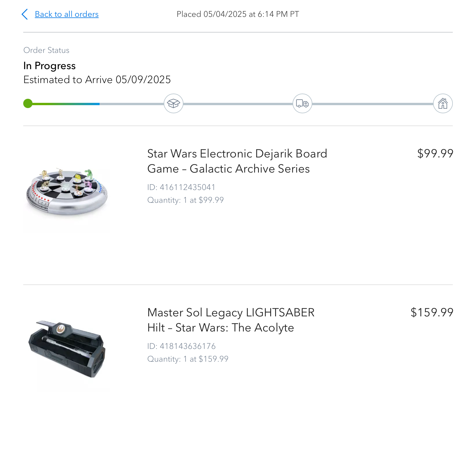The width and height of the screenshot is (476, 459).
Task: Click the In Progress order status heading
Action: pos(49,66)
